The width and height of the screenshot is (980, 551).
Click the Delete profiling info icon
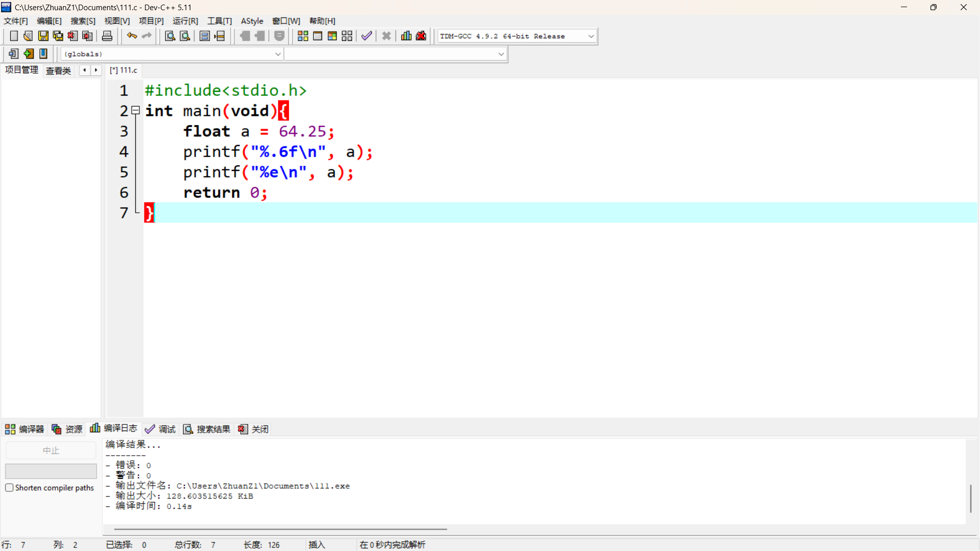coord(421,36)
